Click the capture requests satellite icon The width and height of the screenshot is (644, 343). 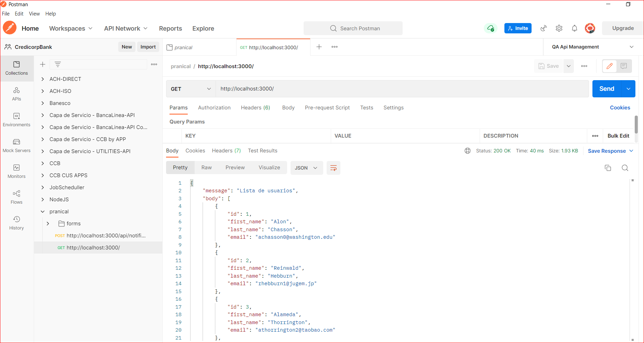[x=544, y=28]
